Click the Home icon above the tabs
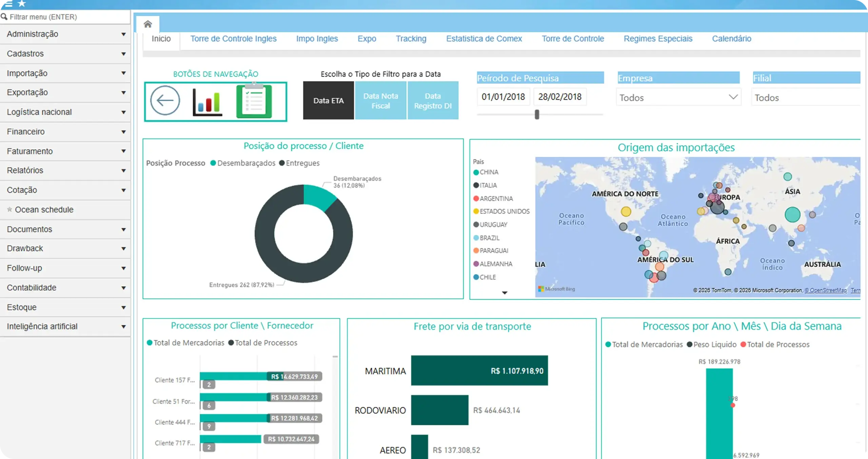The width and height of the screenshot is (868, 459). point(148,24)
